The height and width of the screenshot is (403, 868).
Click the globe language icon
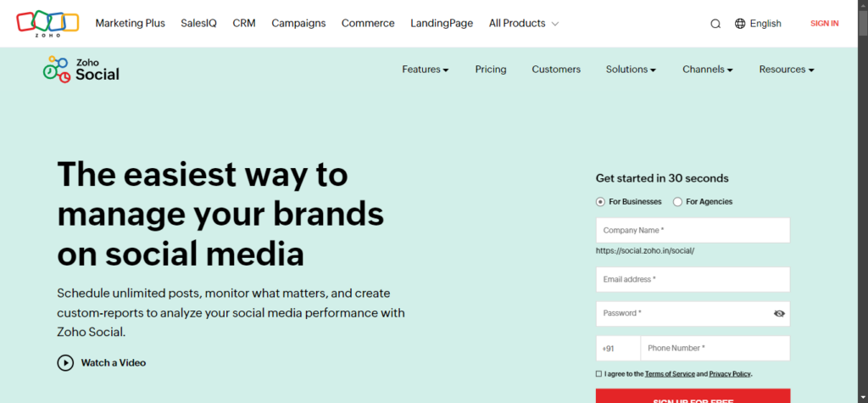pos(740,23)
